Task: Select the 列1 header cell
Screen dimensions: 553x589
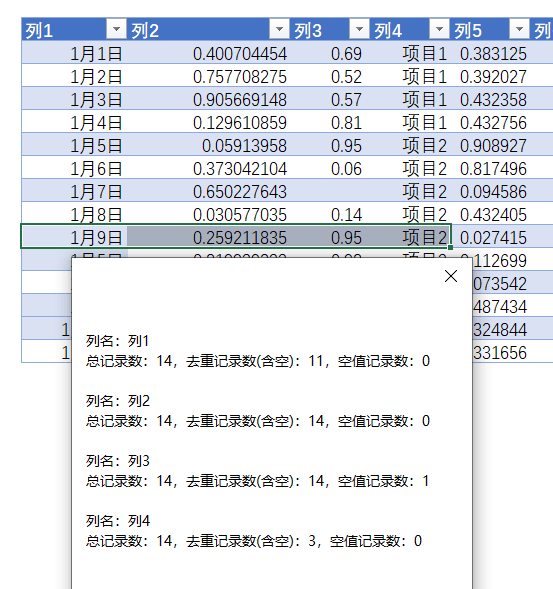Action: 74,29
